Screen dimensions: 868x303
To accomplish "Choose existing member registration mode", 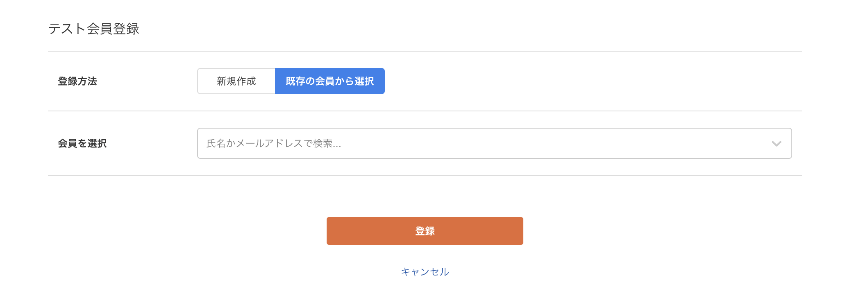I will click(329, 81).
